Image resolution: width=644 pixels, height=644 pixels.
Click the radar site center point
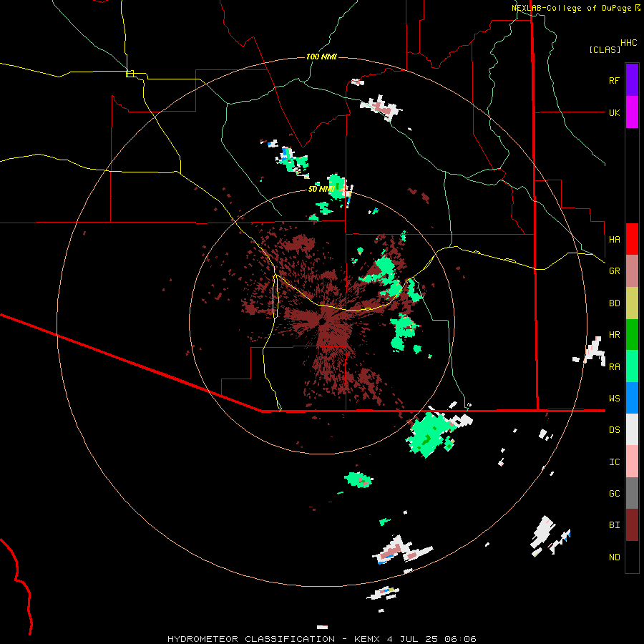click(322, 322)
